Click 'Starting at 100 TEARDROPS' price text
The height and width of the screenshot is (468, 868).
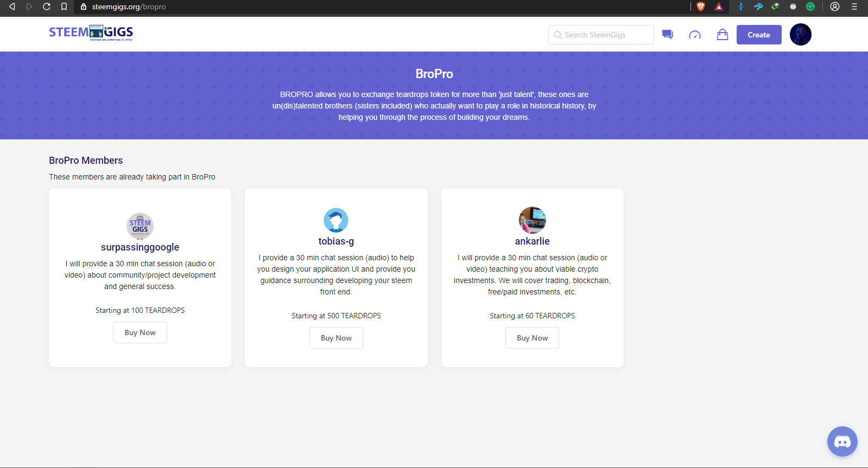tap(140, 310)
